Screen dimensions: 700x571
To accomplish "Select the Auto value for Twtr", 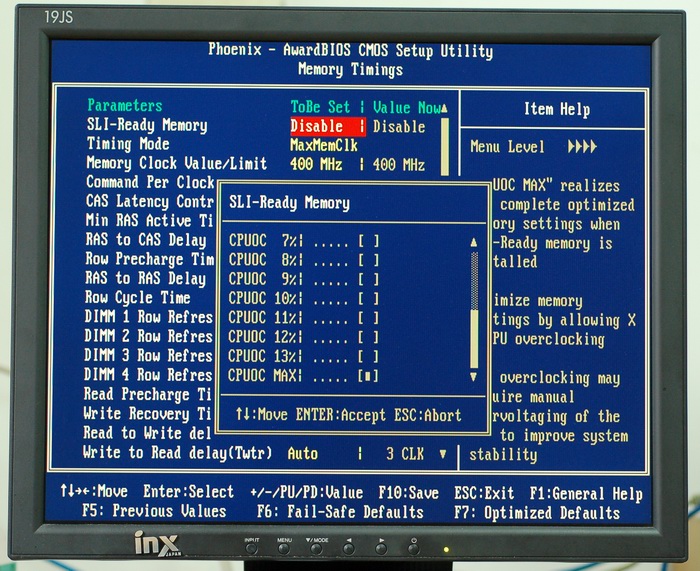I will (x=303, y=454).
